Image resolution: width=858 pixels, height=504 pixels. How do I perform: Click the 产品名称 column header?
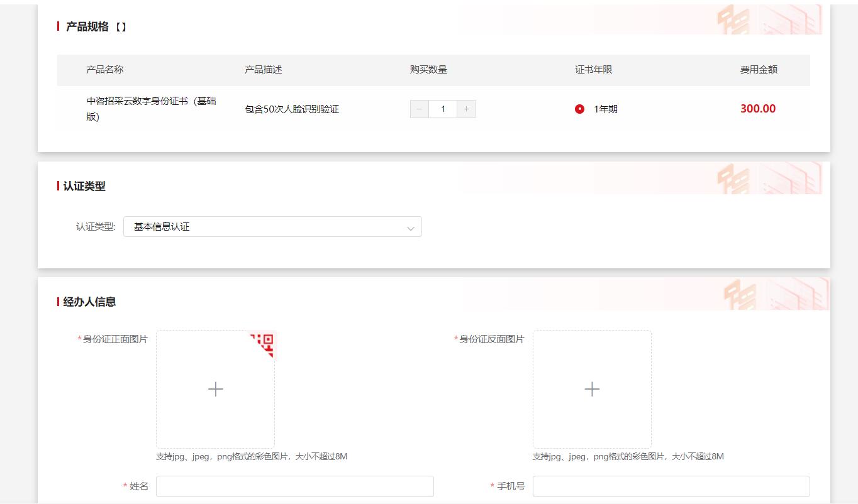tap(105, 70)
